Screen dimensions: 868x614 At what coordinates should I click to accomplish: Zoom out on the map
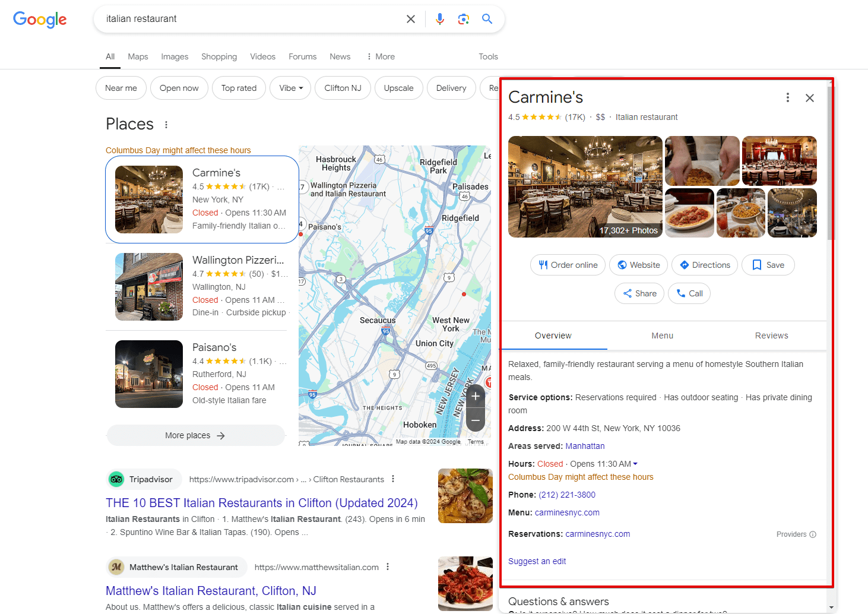point(476,420)
